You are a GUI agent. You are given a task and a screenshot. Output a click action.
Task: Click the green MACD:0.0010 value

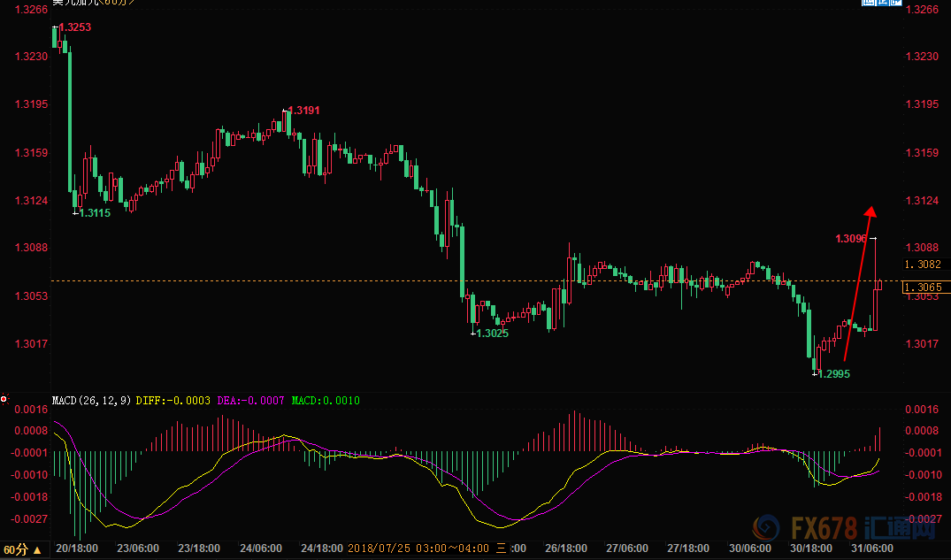pyautogui.click(x=326, y=401)
